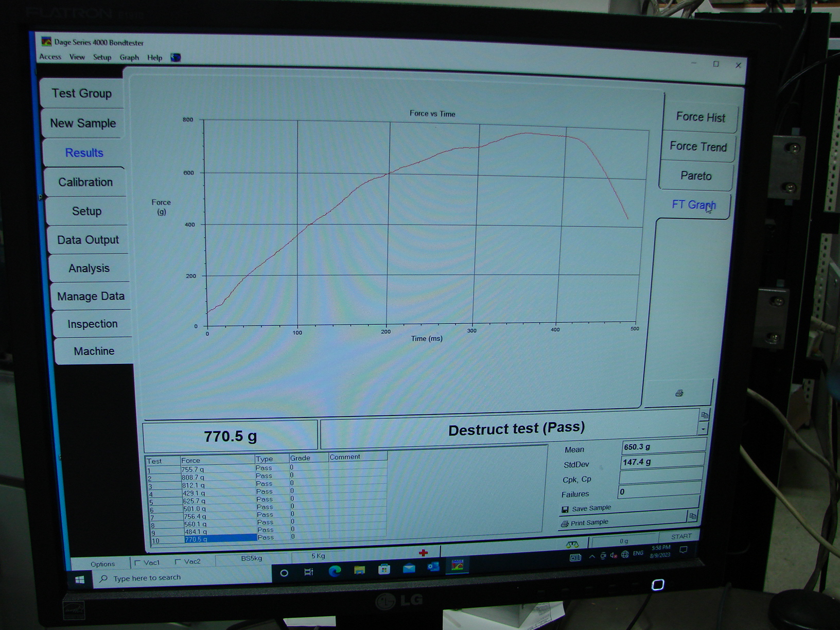Image resolution: width=840 pixels, height=630 pixels.
Task: Click the Options button in status bar
Action: pyautogui.click(x=102, y=564)
